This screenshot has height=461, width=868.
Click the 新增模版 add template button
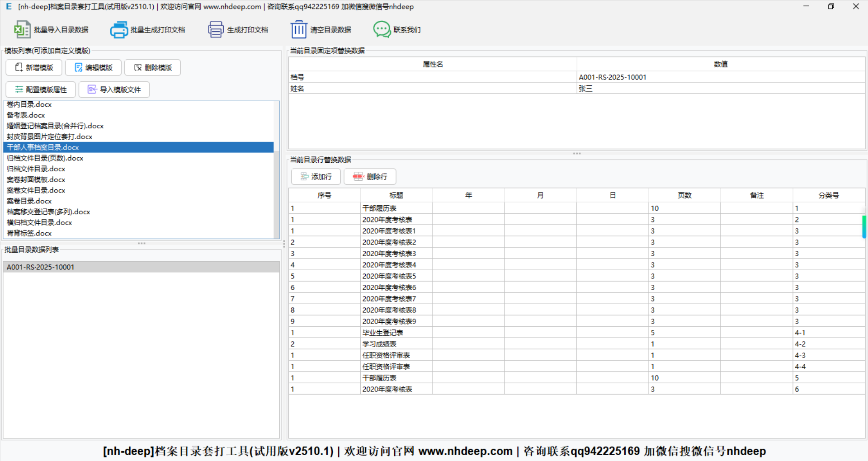tap(34, 68)
